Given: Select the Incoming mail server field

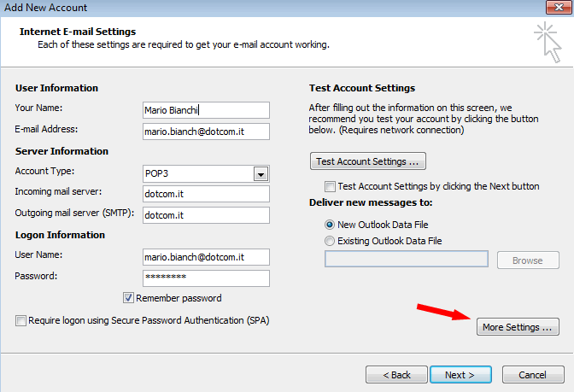Looking at the screenshot, I should tap(206, 194).
